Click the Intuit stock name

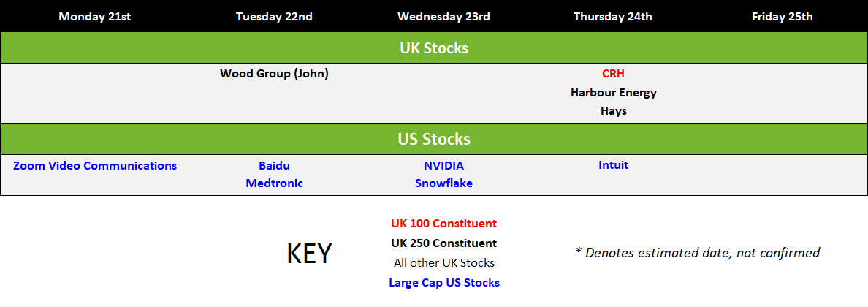613,164
